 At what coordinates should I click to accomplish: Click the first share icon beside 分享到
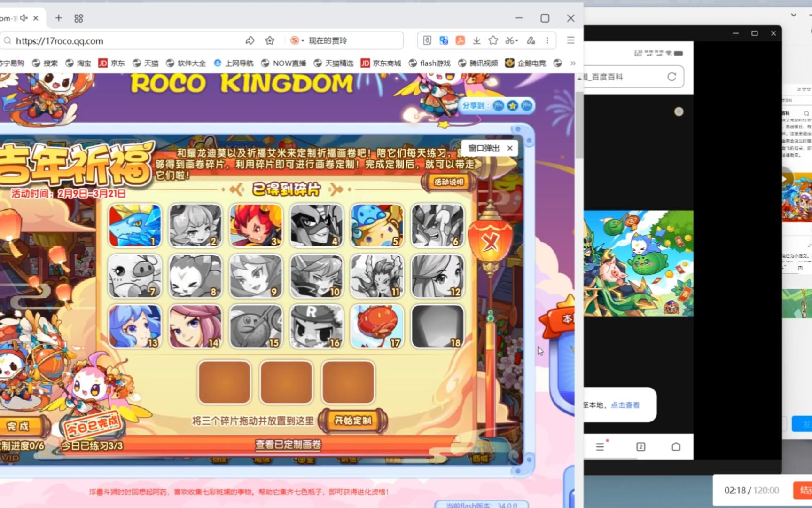click(499, 105)
